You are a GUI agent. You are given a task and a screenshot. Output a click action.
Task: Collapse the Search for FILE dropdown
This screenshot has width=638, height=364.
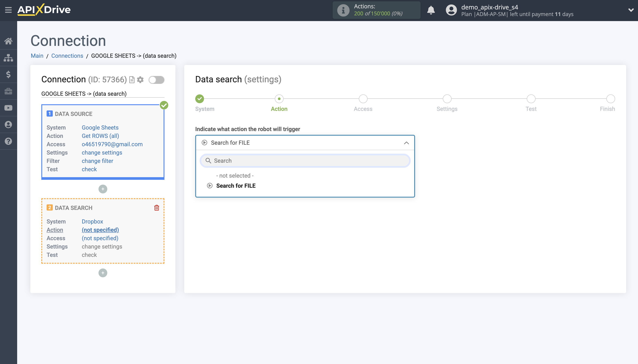[x=406, y=142]
